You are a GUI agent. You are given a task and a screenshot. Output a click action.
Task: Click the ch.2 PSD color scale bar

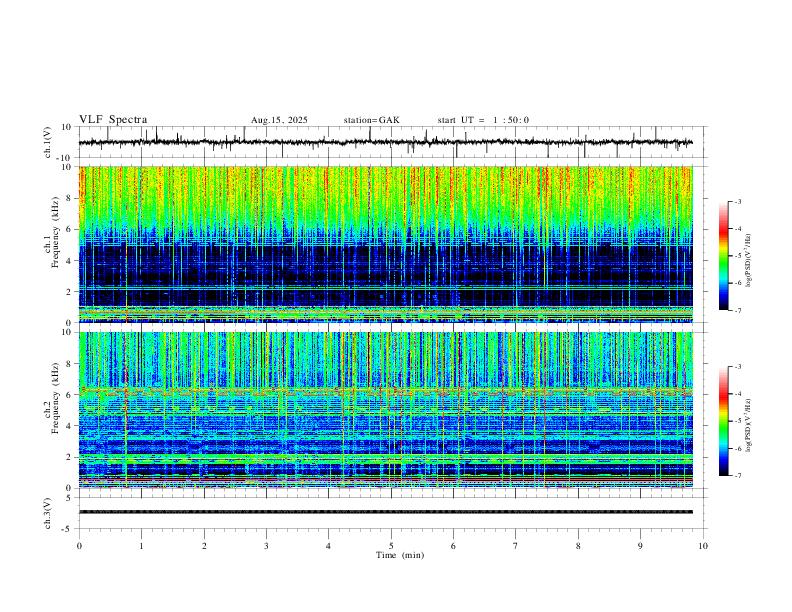click(724, 421)
